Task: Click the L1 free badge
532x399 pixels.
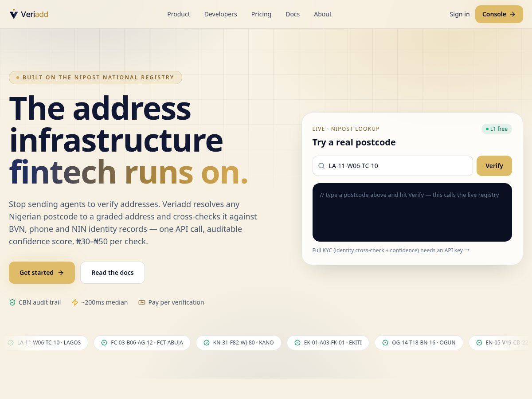Action: pyautogui.click(x=497, y=129)
